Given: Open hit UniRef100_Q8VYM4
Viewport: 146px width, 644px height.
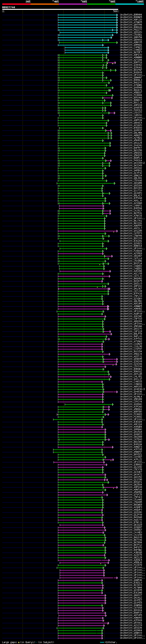Looking at the screenshot, I should point(131,25).
